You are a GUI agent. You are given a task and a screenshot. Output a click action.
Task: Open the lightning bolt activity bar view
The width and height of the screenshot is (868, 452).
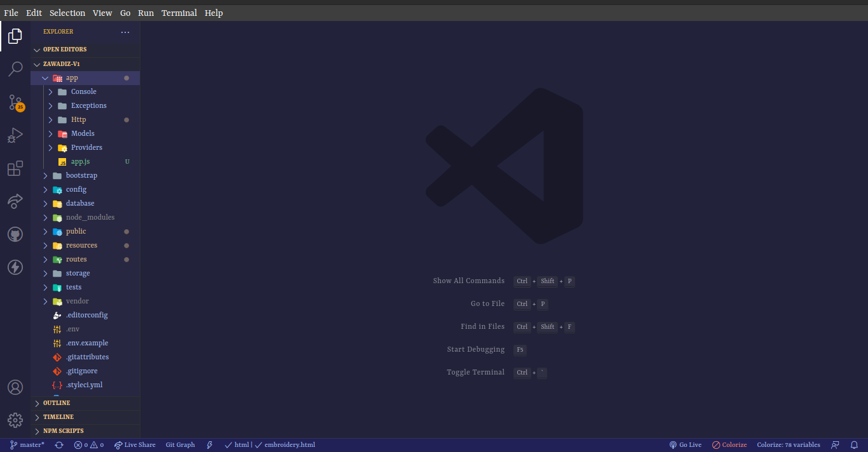(x=15, y=267)
